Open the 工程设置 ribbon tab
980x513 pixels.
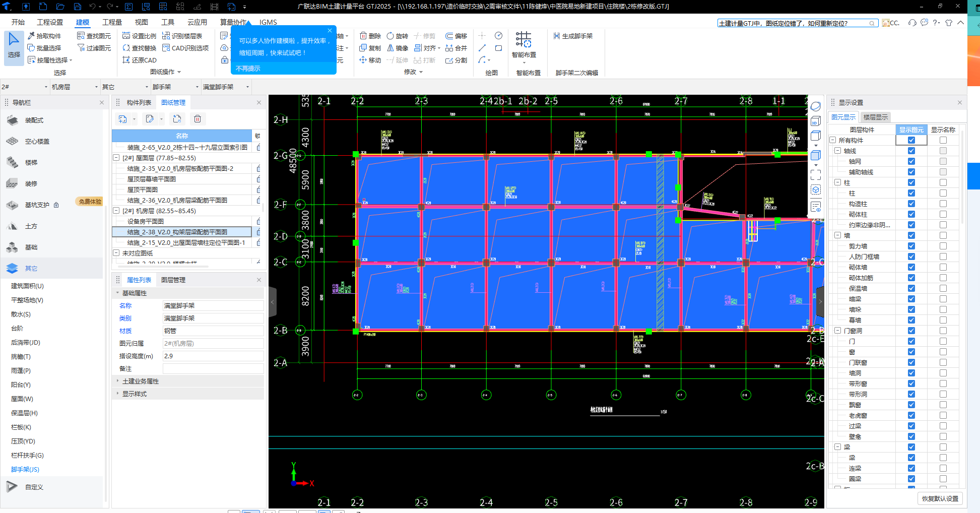pyautogui.click(x=50, y=22)
